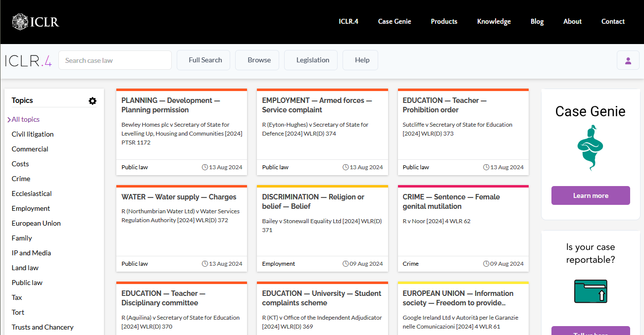
Task: Select All topics in sidebar
Action: coord(25,119)
